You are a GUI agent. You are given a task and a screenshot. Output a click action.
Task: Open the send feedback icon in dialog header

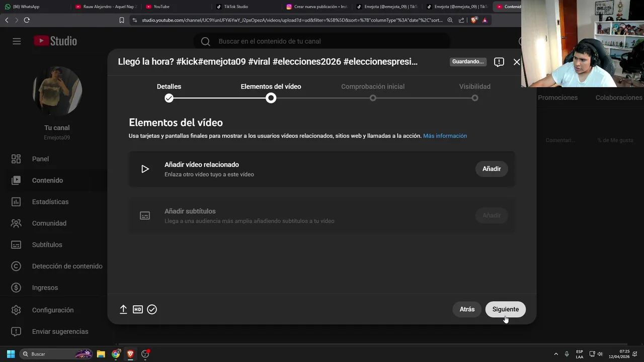[x=499, y=62]
